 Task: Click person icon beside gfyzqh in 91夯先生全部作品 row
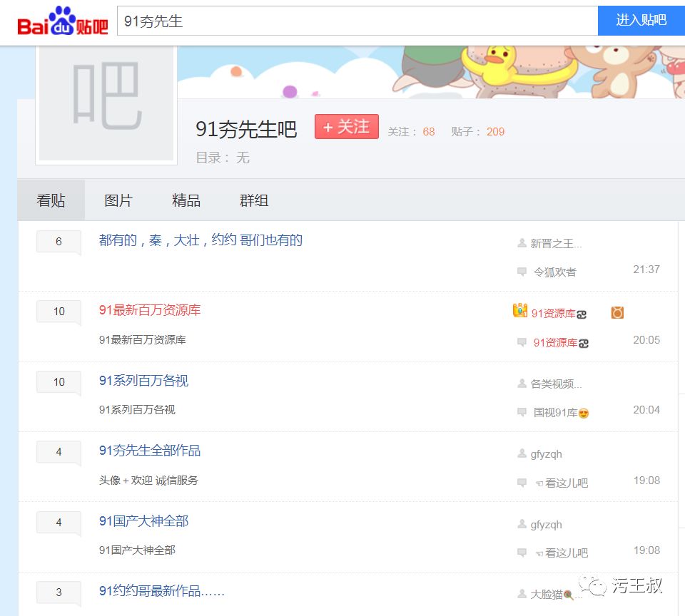522,453
